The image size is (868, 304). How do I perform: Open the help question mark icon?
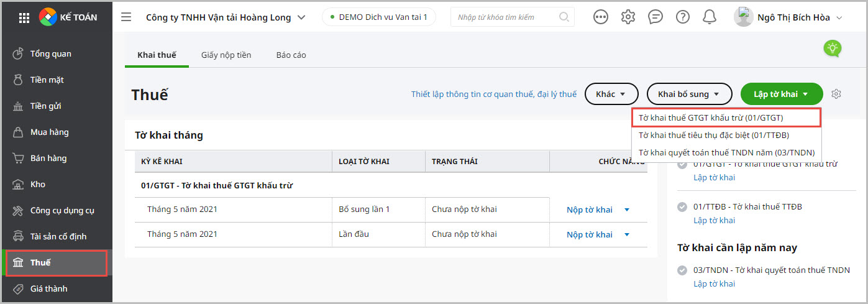(683, 17)
